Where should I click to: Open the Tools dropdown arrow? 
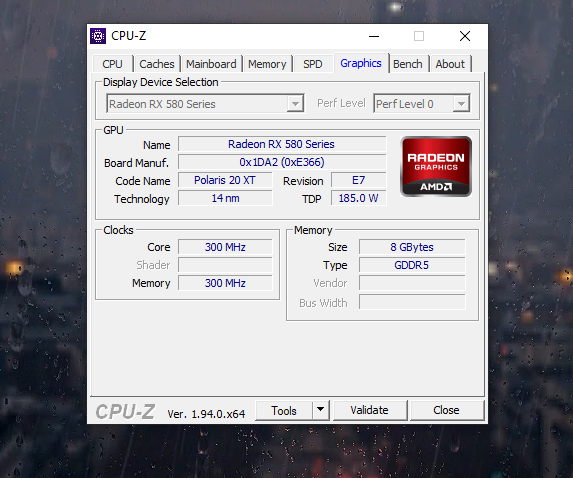pyautogui.click(x=320, y=410)
